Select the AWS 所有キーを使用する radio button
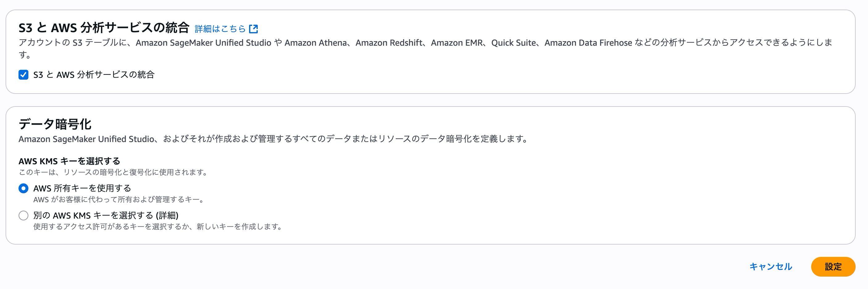The width and height of the screenshot is (868, 289). click(23, 188)
